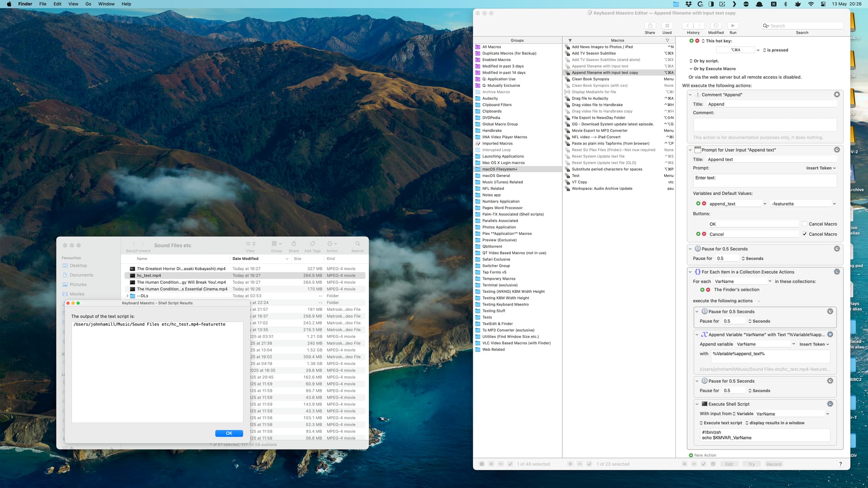Click the Edit button in Keyboard Maestro
868x488 pixels.
click(729, 464)
